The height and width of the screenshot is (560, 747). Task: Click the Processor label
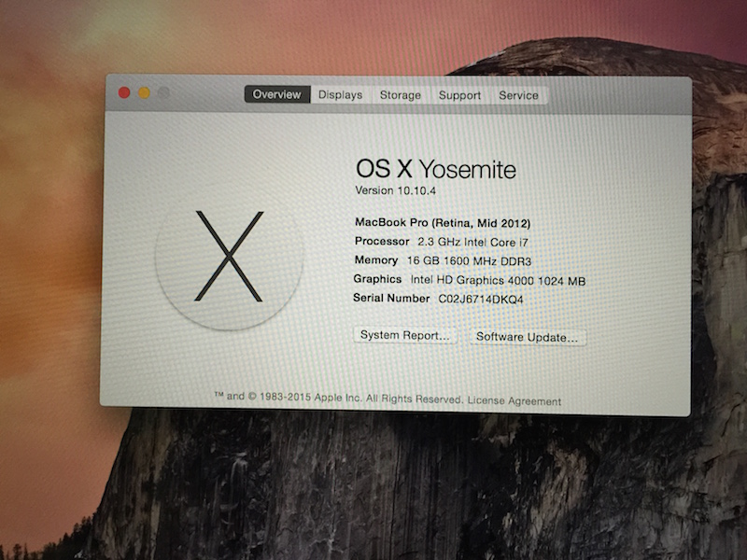point(382,241)
